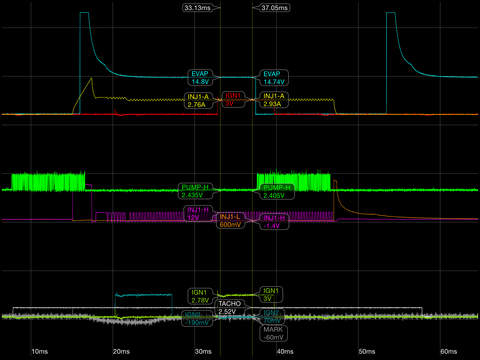480x360 pixels.
Task: Click the green IGN1 2.78V label
Action: click(199, 296)
